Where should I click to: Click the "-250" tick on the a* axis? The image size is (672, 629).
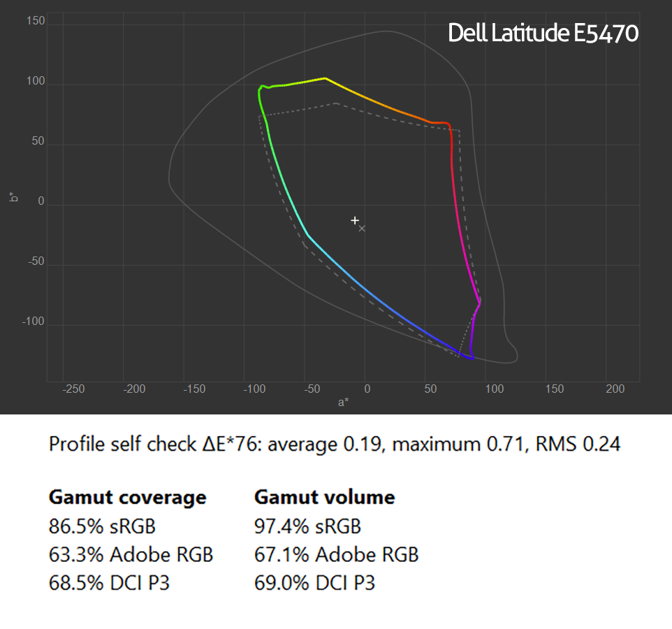pos(74,389)
